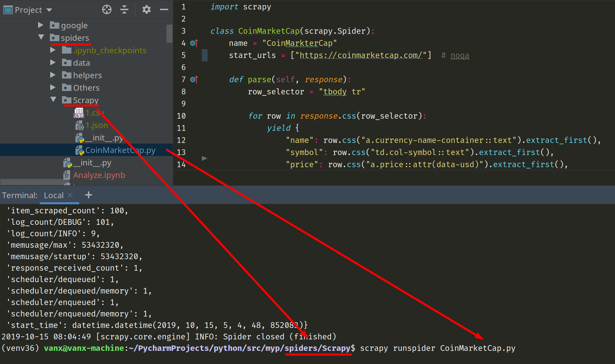Expand the google folder
The height and width of the screenshot is (364, 615).
pyautogui.click(x=40, y=25)
